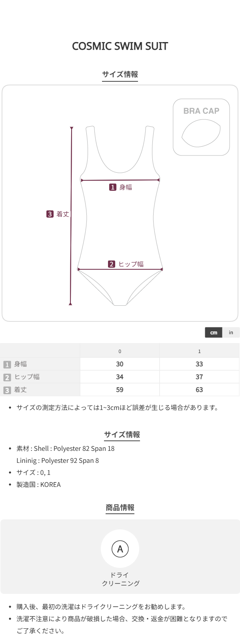This screenshot has width=240, height=644.
Task: Switch size units to inches
Action: pos(231,333)
